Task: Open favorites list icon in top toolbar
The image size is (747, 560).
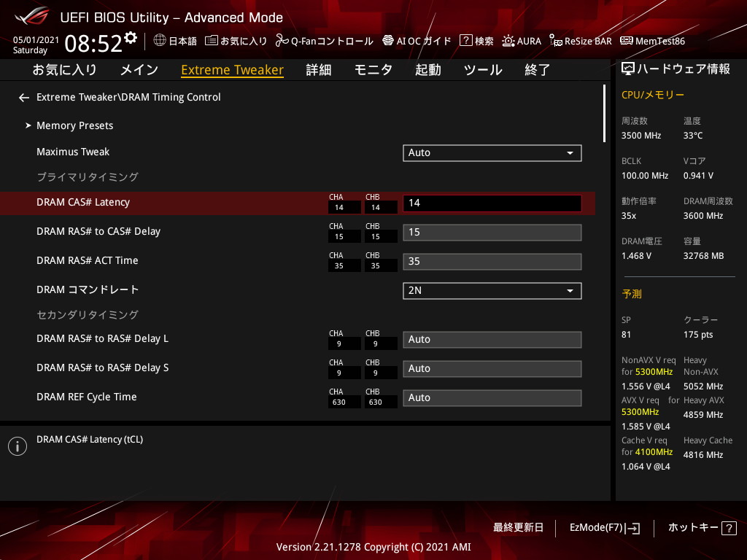Action: click(211, 41)
